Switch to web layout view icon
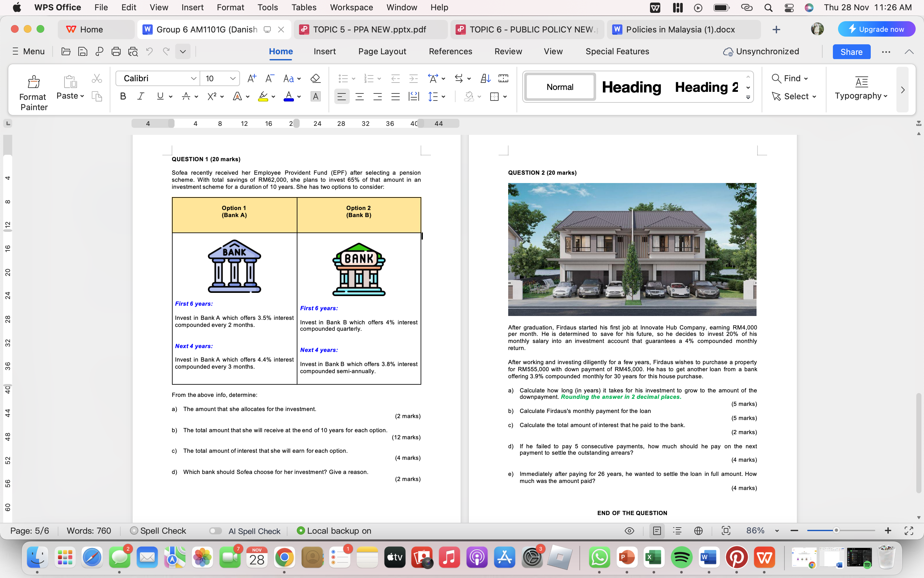 coord(698,530)
